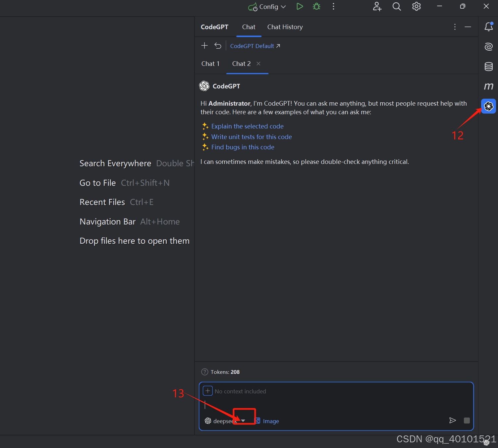Start a new chat with plus icon

[204, 46]
